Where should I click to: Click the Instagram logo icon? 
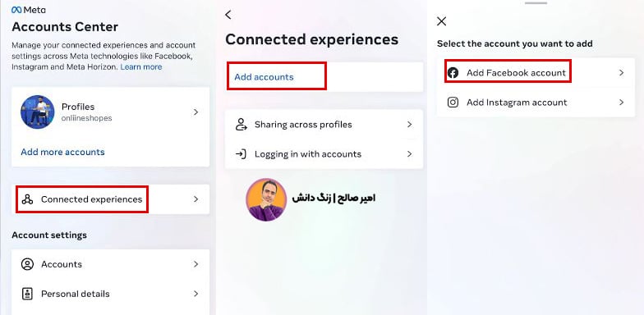point(453,102)
